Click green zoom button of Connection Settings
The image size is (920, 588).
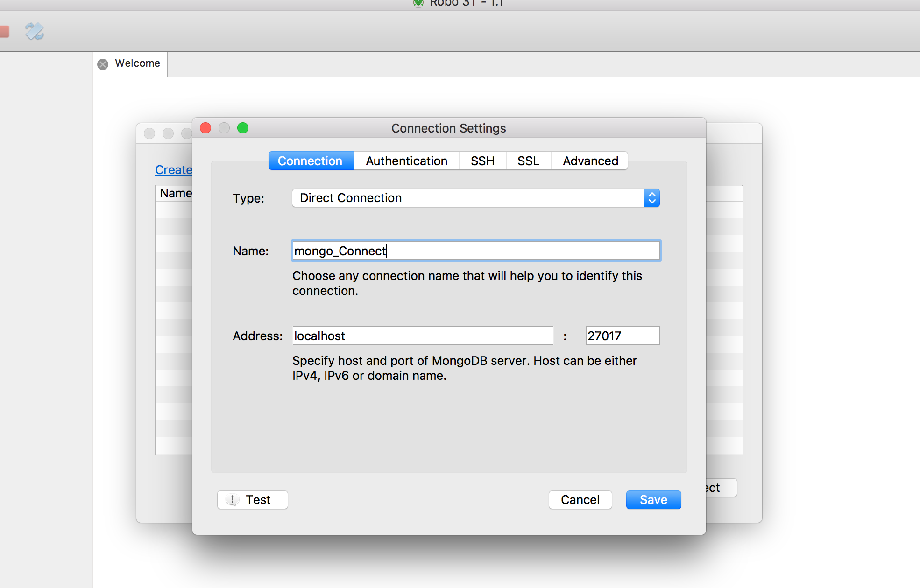click(243, 128)
